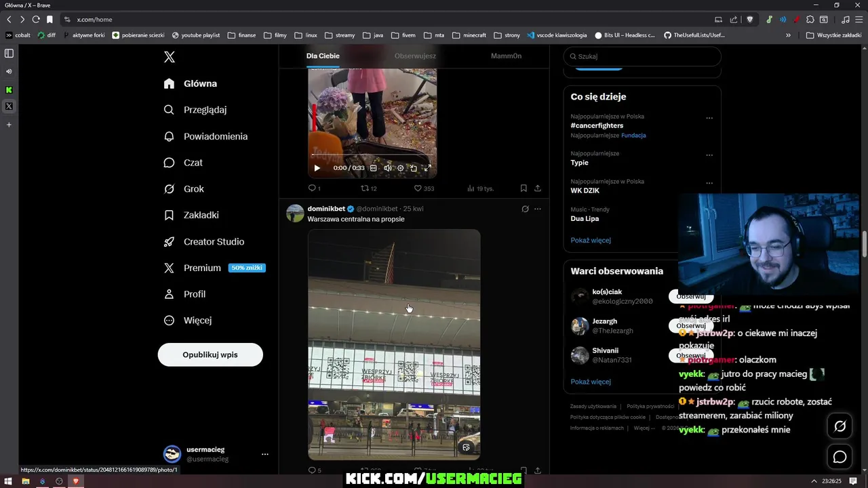The image size is (868, 488).
Task: Open Przeglądaj in the sidebar
Action: pos(195,110)
